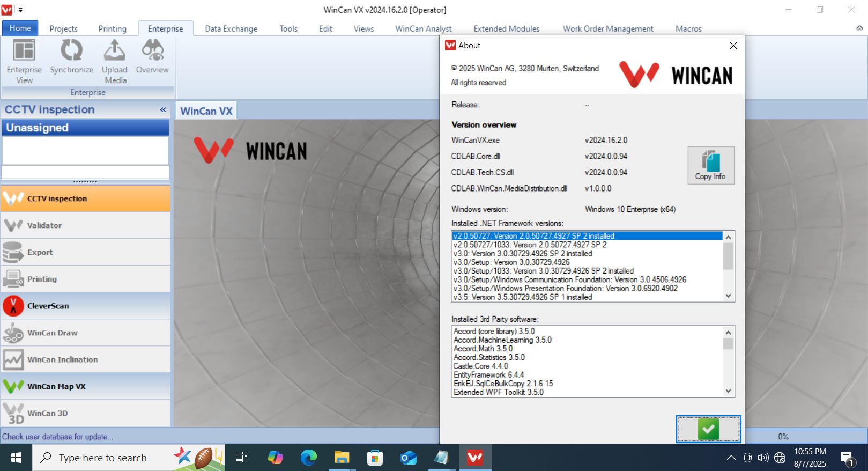868x471 pixels.
Task: Open the Printing ribbon tab
Action: (113, 28)
